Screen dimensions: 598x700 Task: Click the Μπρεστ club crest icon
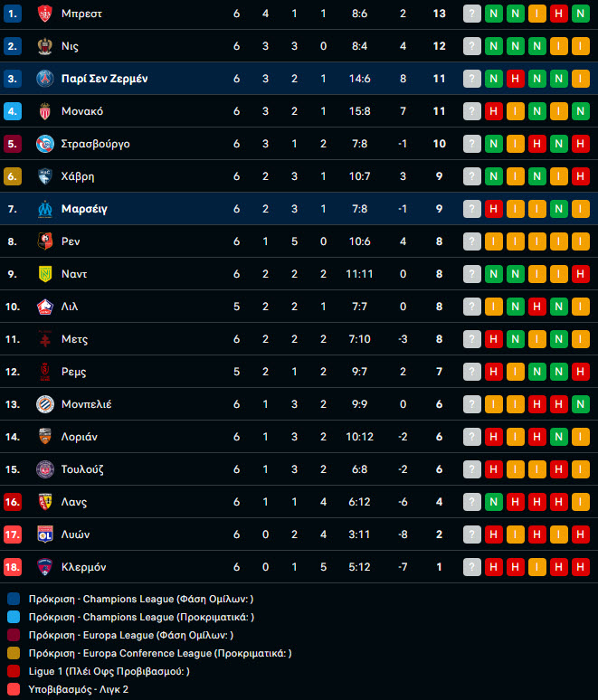coord(44,14)
